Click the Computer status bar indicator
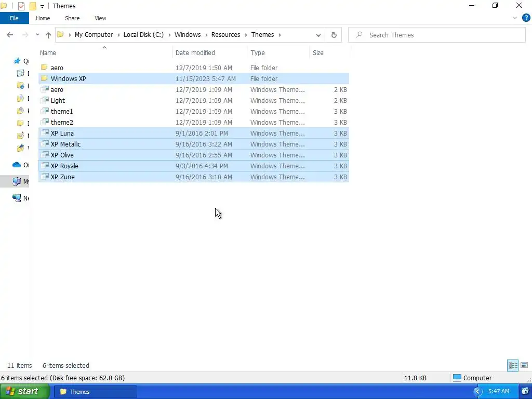 point(472,378)
